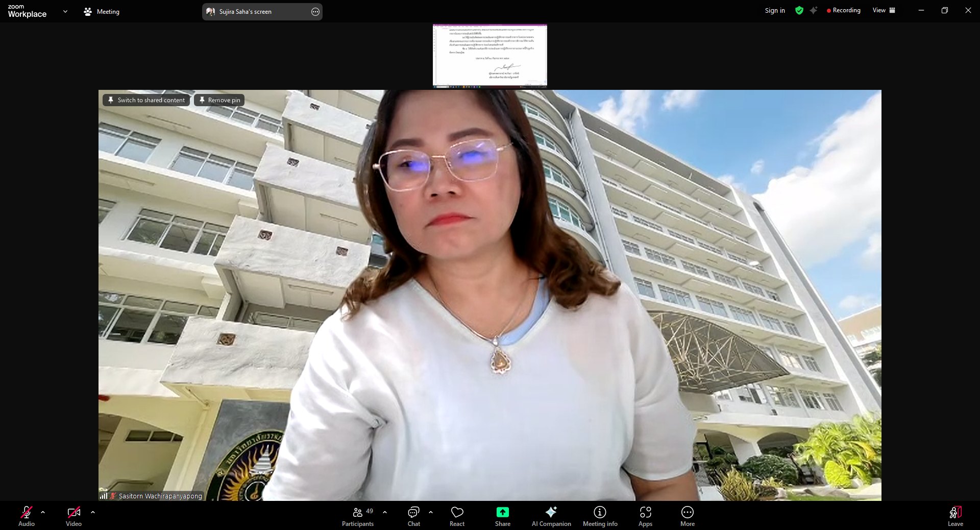Expand audio settings arrow next to Audio
The height and width of the screenshot is (530, 980).
(43, 512)
